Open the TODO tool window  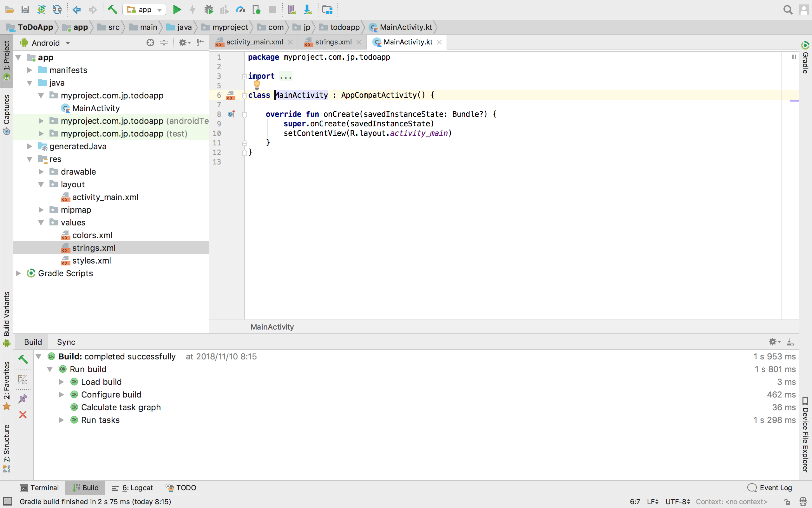181,487
